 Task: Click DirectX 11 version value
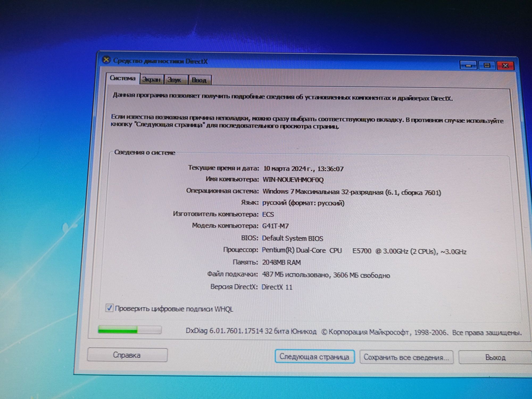[x=277, y=287]
